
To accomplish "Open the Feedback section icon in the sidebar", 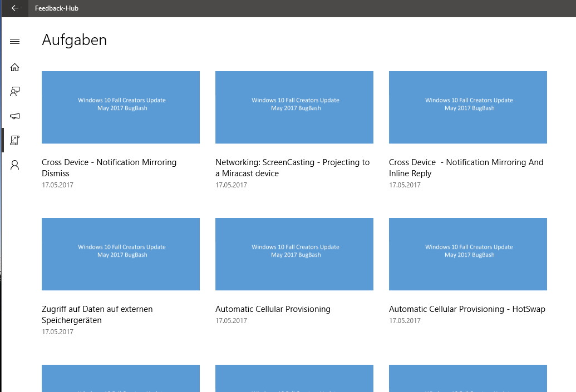I will [14, 91].
